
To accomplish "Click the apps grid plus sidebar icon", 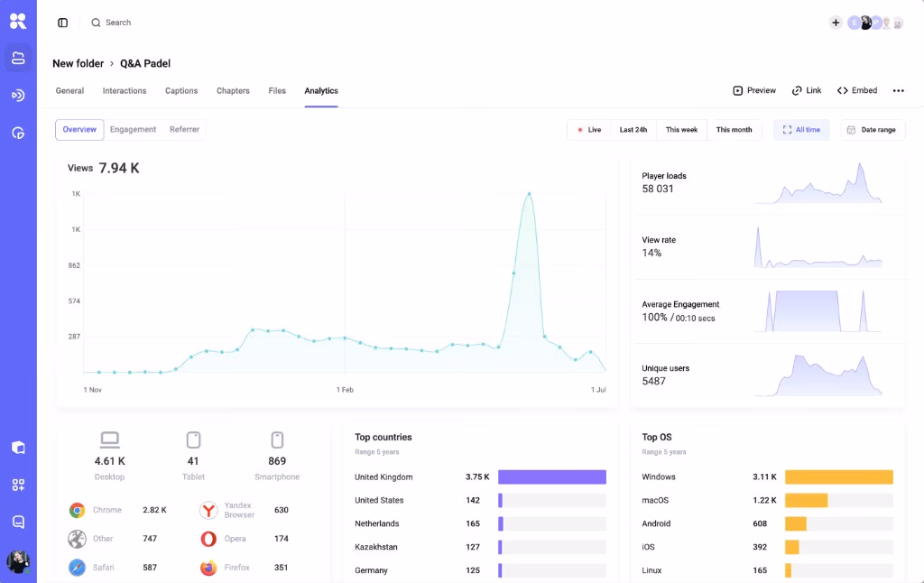I will pos(18,485).
